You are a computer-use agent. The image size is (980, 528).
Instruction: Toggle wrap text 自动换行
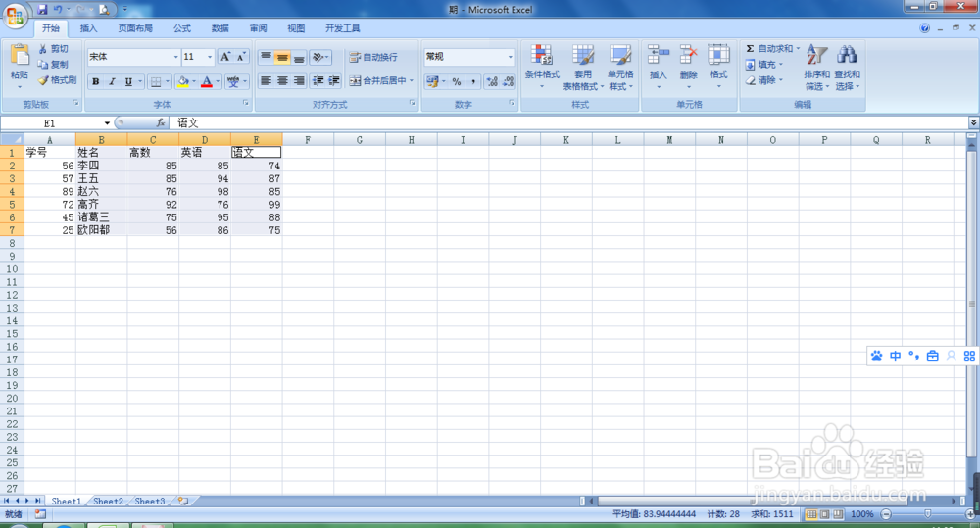click(373, 57)
